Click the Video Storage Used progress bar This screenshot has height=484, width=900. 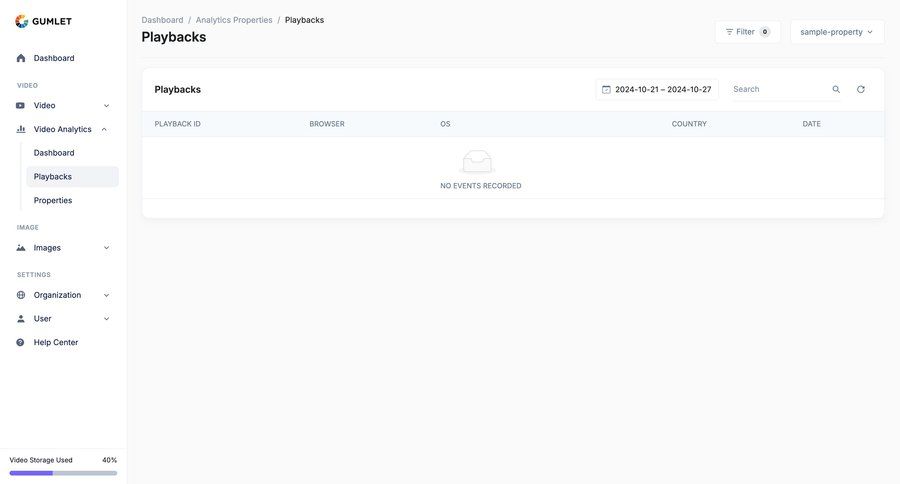(x=63, y=473)
